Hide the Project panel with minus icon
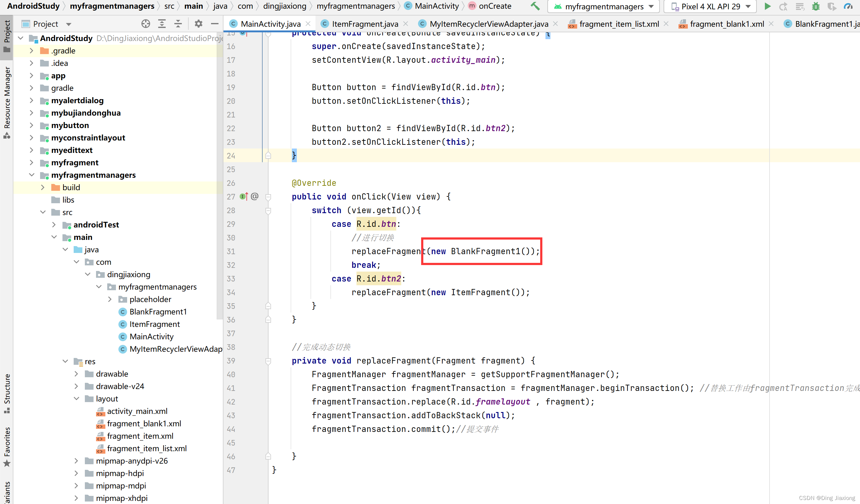Image resolution: width=860 pixels, height=504 pixels. 215,24
